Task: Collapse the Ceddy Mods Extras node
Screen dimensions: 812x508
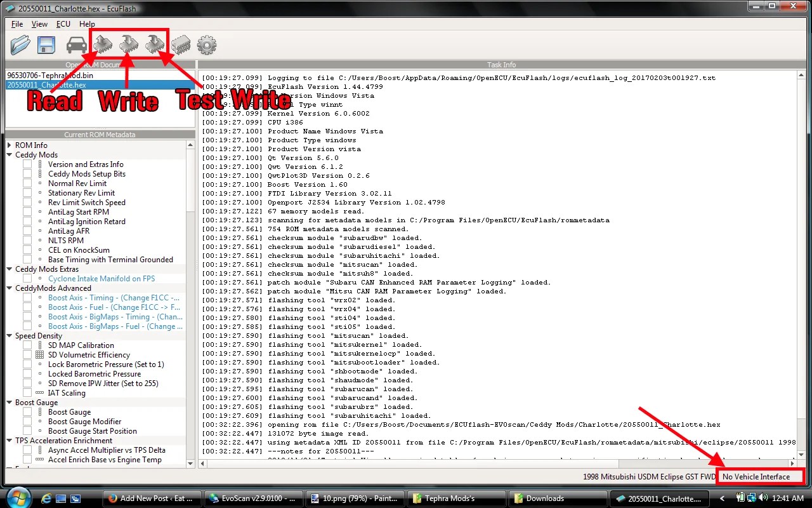Action: coord(10,269)
